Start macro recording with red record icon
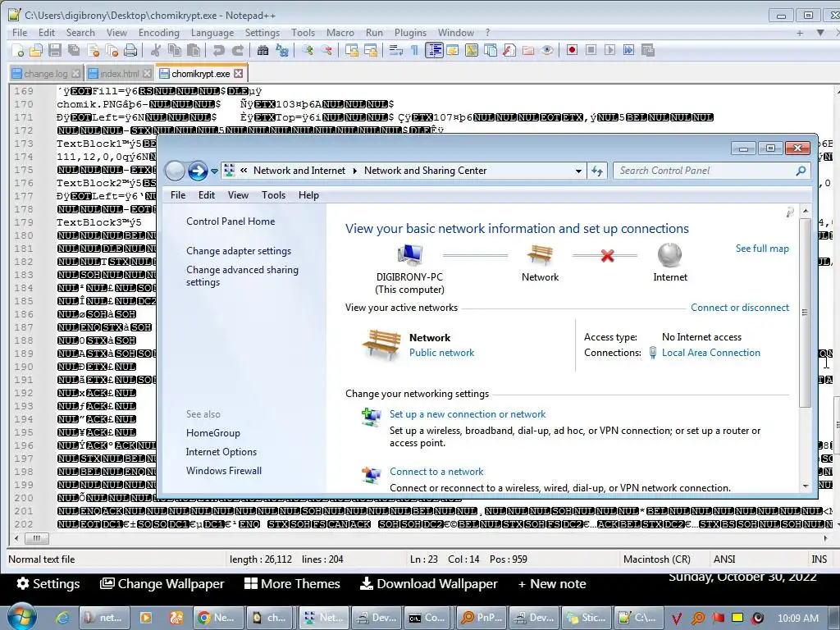This screenshot has width=840, height=630. 572,50
